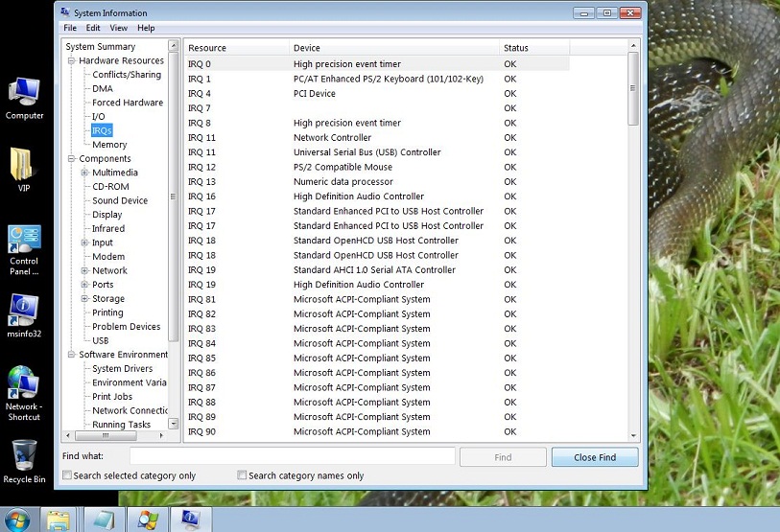
Task: Select the IRQs tree item
Action: (102, 130)
